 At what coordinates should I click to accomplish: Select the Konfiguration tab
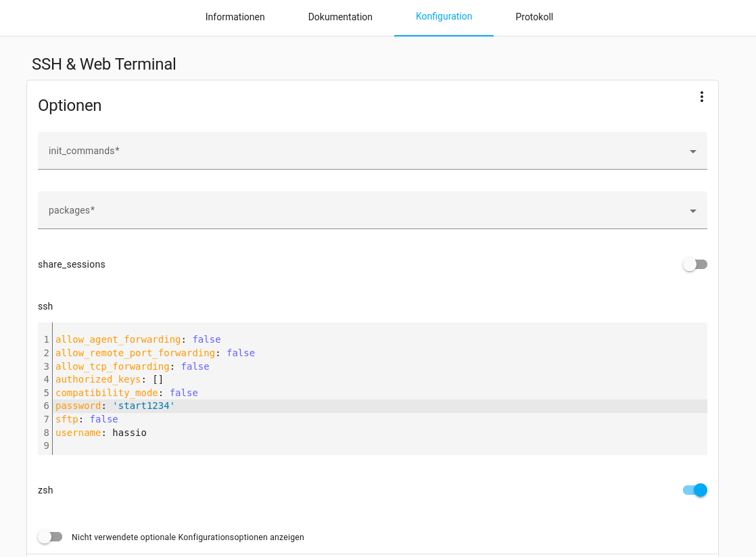coord(444,17)
